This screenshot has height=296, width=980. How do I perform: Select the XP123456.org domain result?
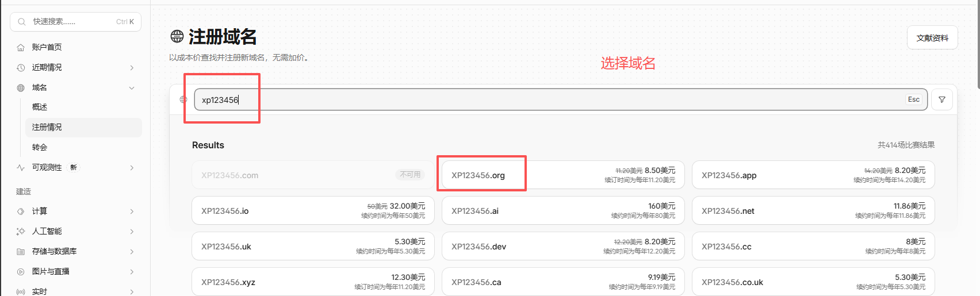click(x=563, y=175)
